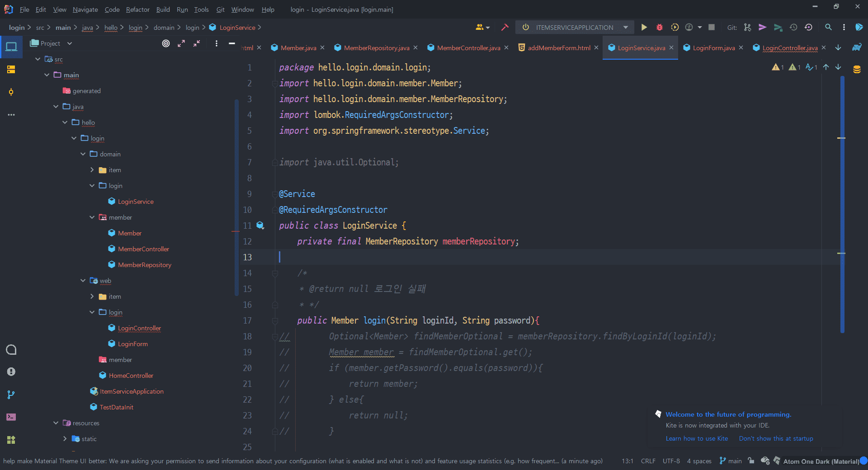Switch to the MemberRepository.java tab
This screenshot has width=868, height=470.
[x=376, y=48]
